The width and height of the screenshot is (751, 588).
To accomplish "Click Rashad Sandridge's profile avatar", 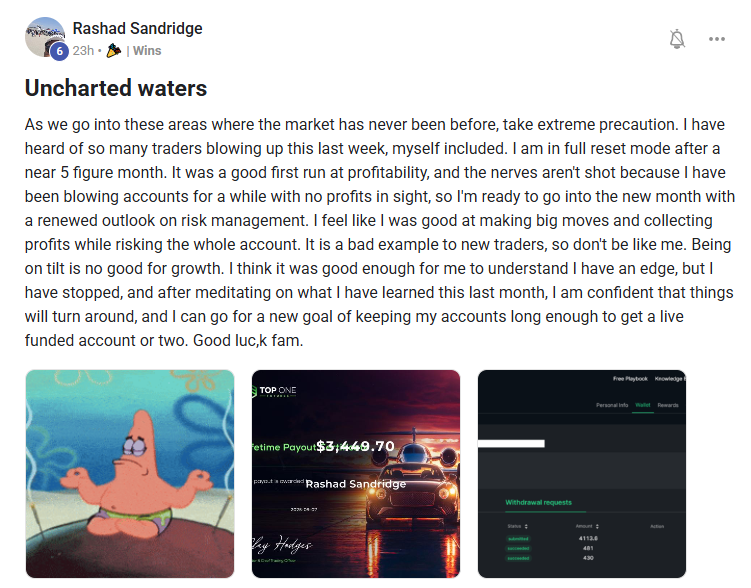I will pos(44,37).
